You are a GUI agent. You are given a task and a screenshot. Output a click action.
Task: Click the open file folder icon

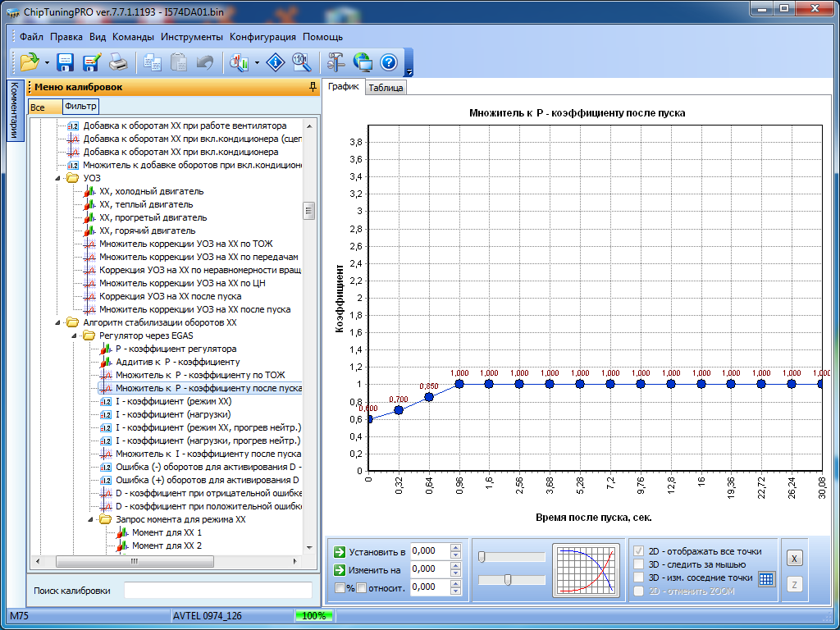[x=29, y=62]
